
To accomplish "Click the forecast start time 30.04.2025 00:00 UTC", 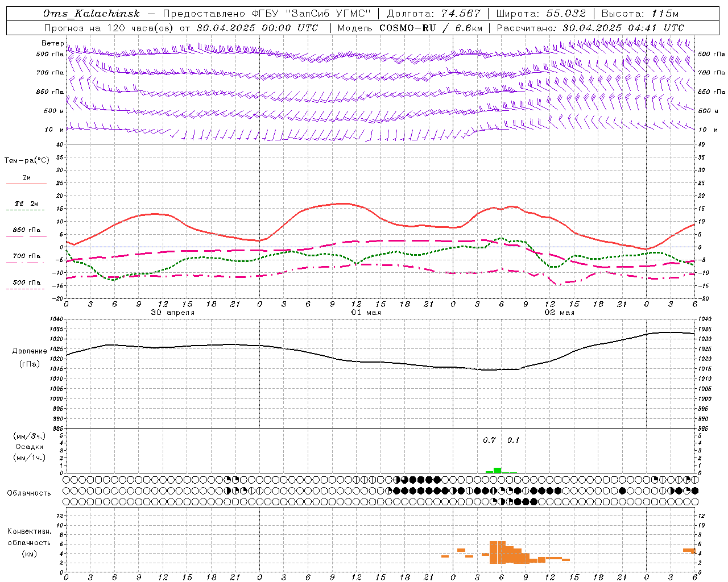I will point(257,28).
